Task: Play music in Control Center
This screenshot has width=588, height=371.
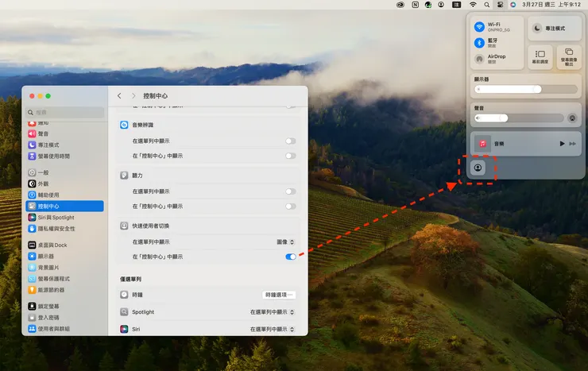Action: pyautogui.click(x=562, y=144)
